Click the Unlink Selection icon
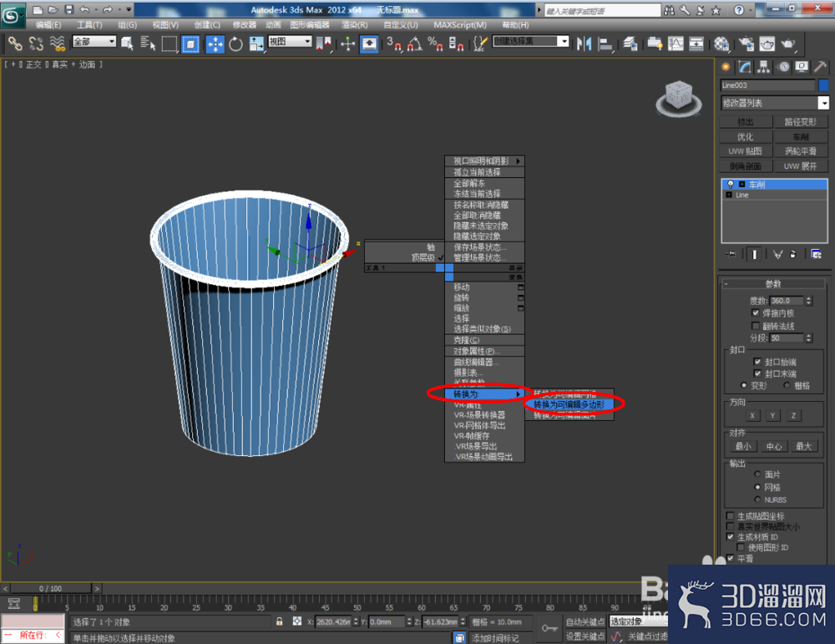The height and width of the screenshot is (644, 835). (36, 43)
